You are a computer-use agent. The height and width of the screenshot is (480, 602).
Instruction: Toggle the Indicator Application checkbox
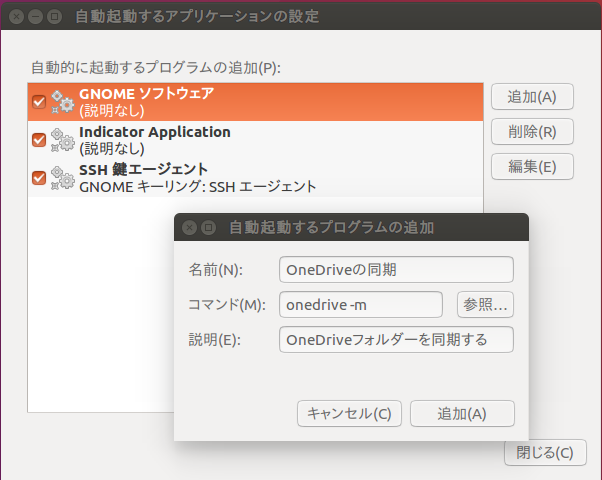point(39,140)
